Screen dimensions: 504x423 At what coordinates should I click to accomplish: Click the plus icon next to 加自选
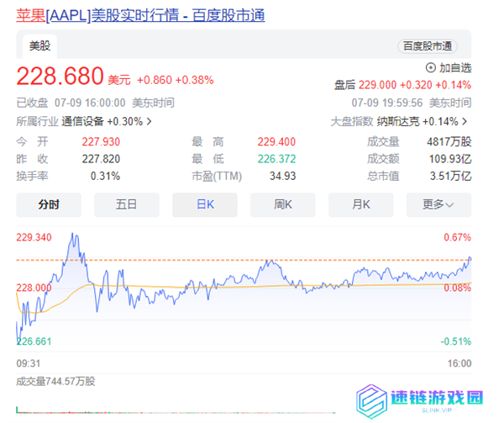431,68
